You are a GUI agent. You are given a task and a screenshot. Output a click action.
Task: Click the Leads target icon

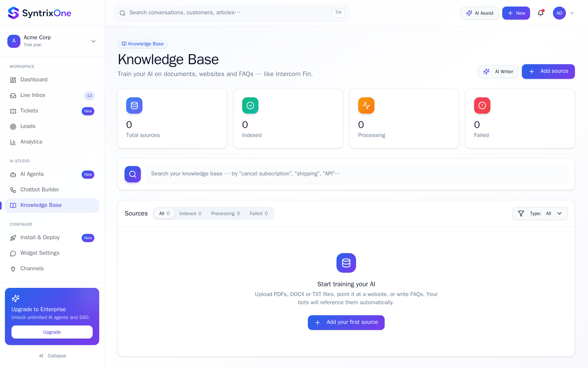coord(13,127)
